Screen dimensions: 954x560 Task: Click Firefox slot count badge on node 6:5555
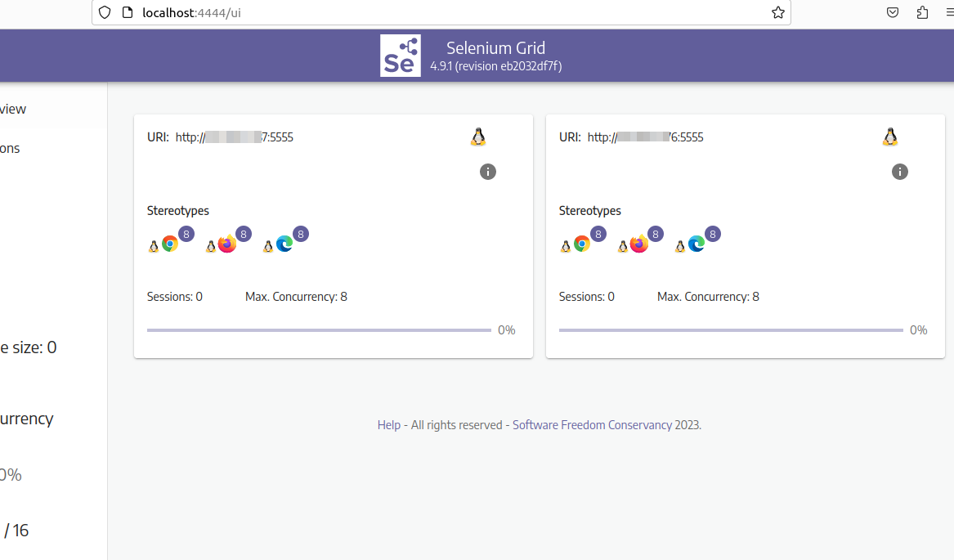656,234
